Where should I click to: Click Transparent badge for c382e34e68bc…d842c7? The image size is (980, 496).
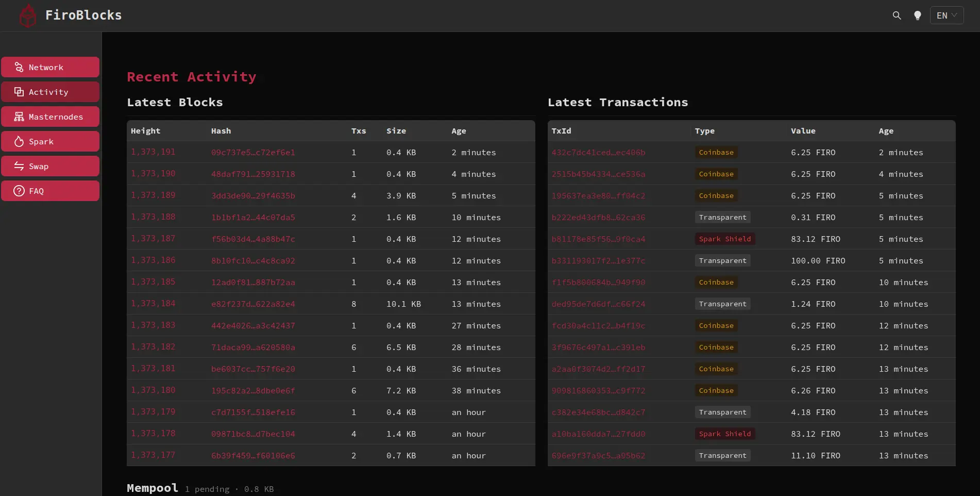pyautogui.click(x=722, y=412)
